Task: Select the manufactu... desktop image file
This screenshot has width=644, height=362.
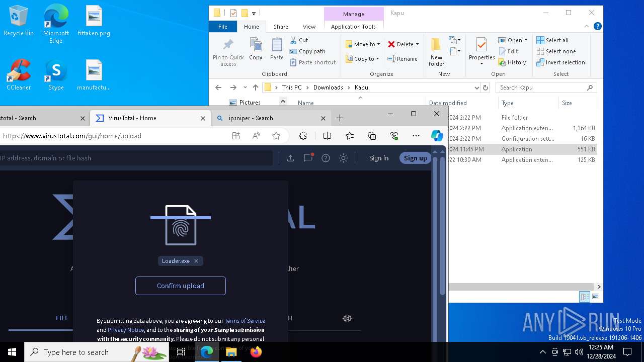Action: [x=94, y=75]
